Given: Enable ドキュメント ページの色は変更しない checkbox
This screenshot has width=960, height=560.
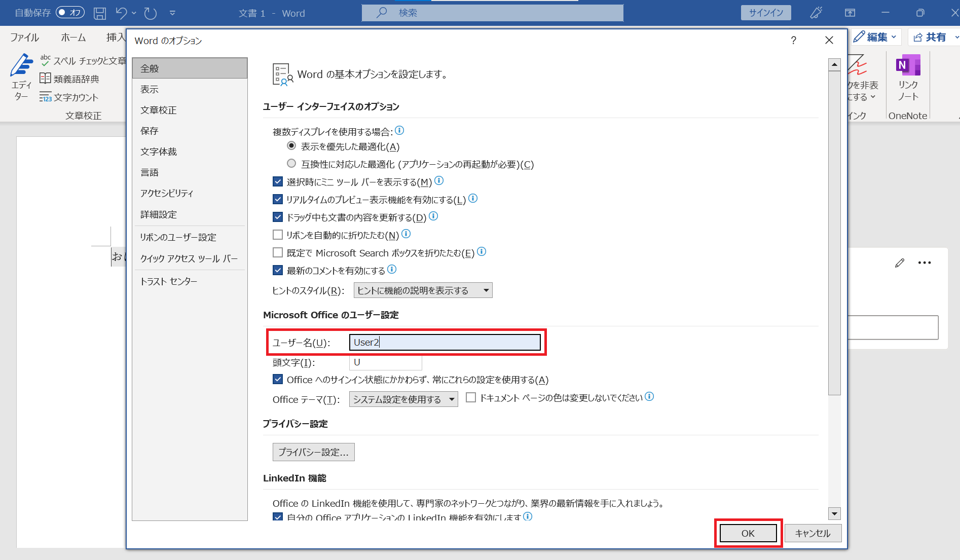Looking at the screenshot, I should coord(471,397).
